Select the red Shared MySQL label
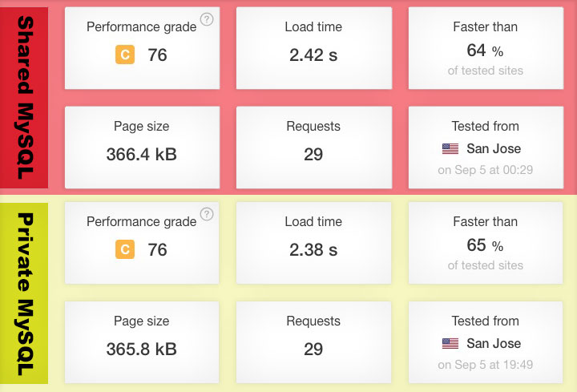This screenshot has height=392, width=577. 24,98
